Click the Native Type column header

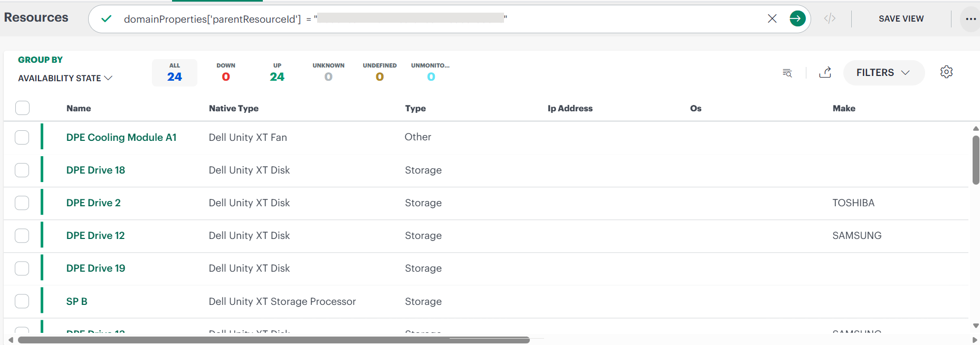(x=234, y=108)
